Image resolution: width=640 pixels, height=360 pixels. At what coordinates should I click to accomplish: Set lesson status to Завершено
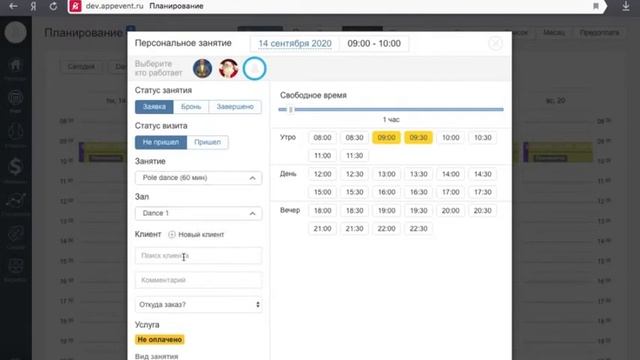[235, 107]
